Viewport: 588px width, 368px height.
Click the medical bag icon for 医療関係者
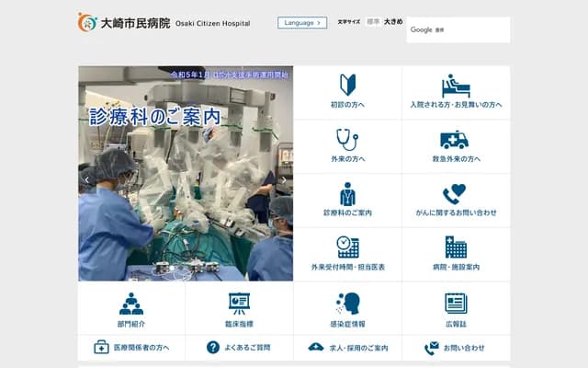[101, 348]
